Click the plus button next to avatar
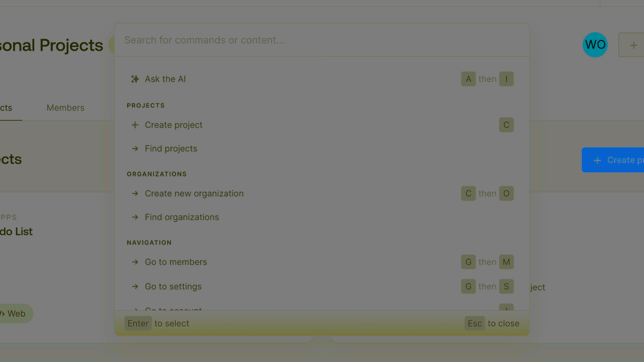This screenshot has width=644, height=362. 633,45
